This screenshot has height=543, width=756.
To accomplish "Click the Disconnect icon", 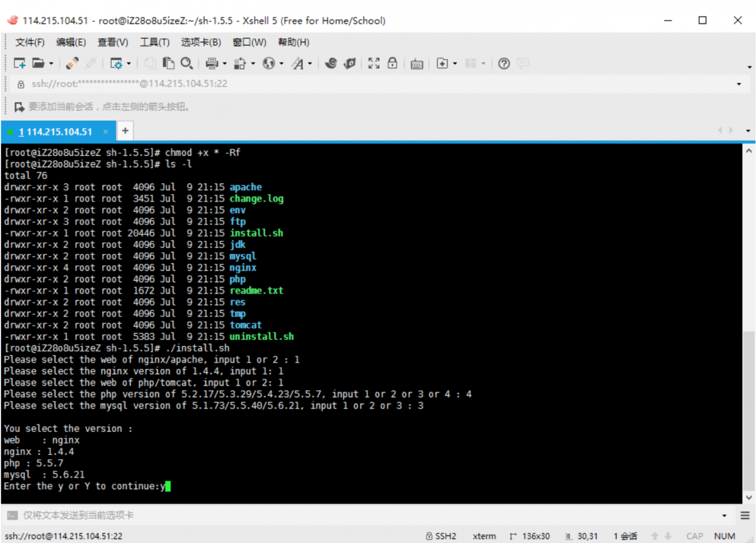I will [90, 63].
